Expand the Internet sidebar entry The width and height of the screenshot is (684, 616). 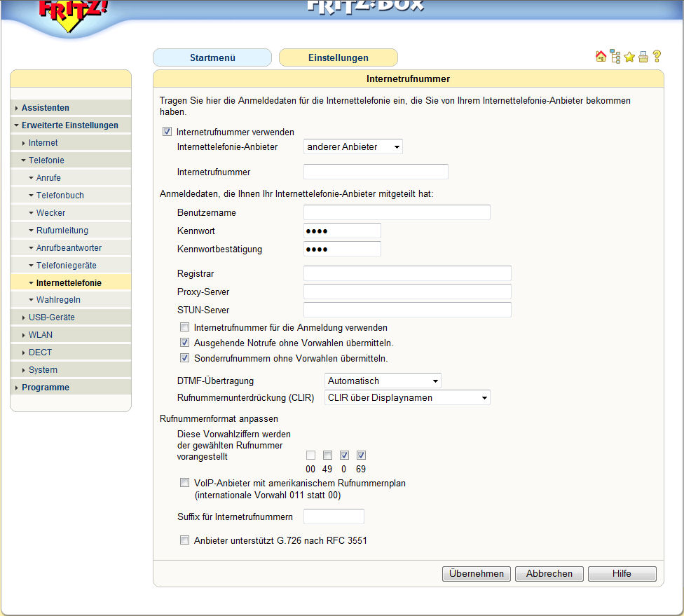pos(71,143)
